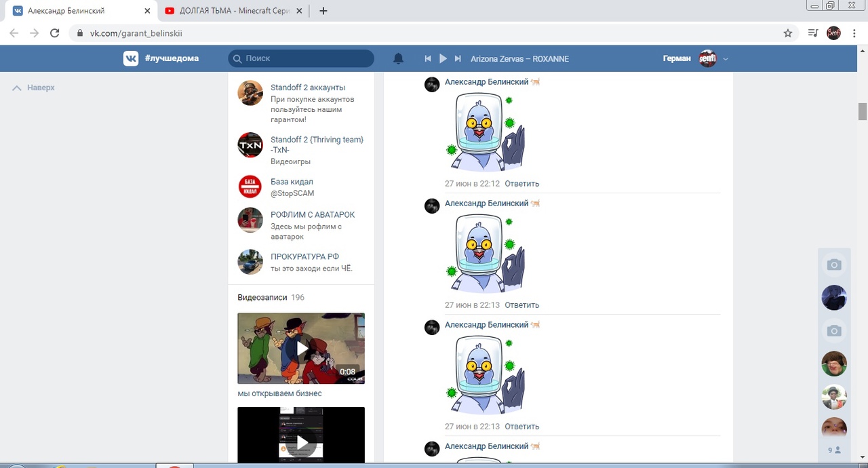The image size is (868, 468).
Task: Open Standoff 2 аккаунты group
Action: [308, 87]
